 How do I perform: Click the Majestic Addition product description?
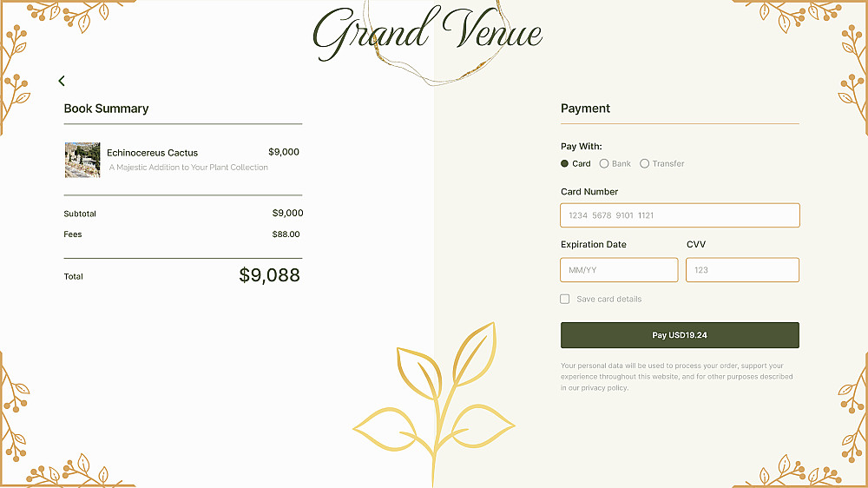click(x=188, y=168)
